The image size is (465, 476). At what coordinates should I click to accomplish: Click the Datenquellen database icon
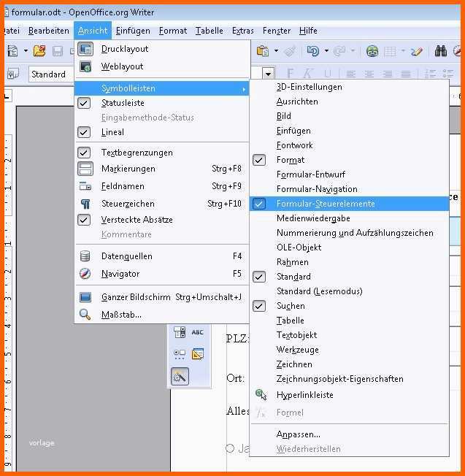(x=85, y=256)
